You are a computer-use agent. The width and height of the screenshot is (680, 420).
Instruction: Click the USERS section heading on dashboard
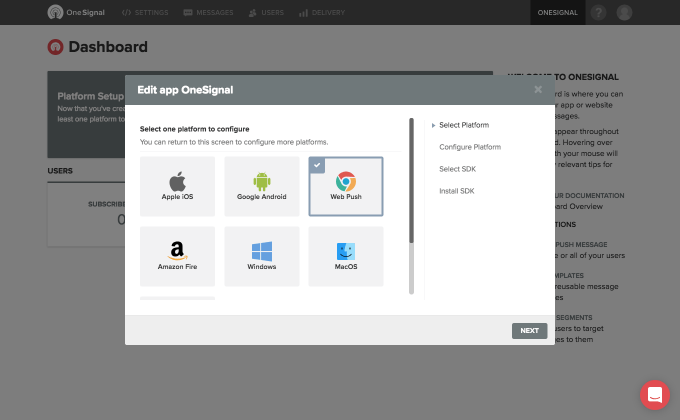pos(60,171)
